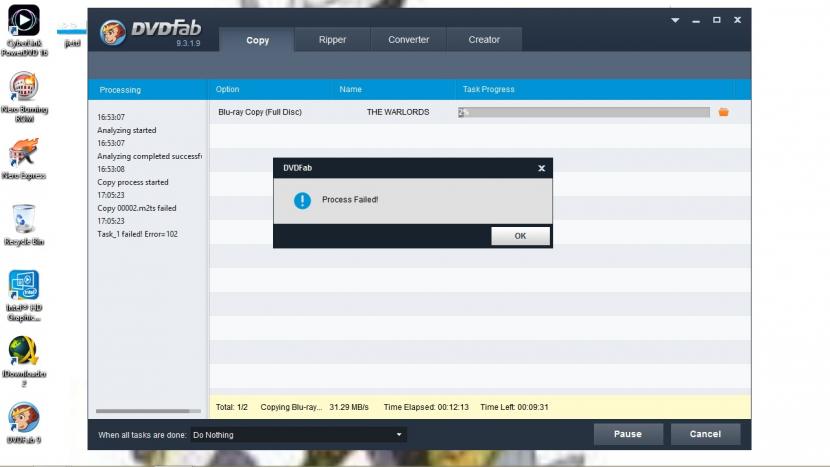
Task: Open Nero Express desktop icon
Action: pos(24,159)
